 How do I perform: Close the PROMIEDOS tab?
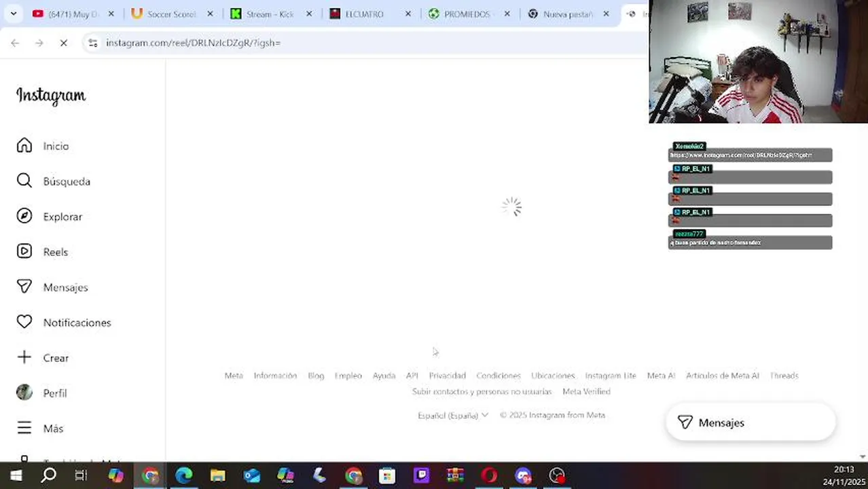[x=507, y=14]
